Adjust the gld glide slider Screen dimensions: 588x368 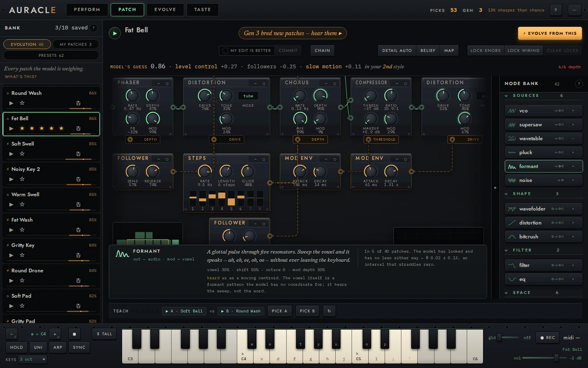tap(508, 338)
